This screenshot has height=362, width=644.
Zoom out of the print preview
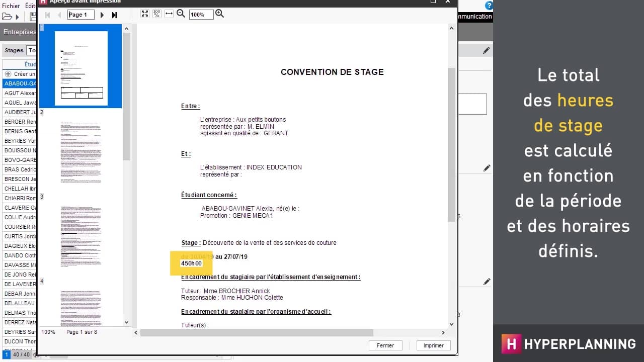pyautogui.click(x=181, y=14)
